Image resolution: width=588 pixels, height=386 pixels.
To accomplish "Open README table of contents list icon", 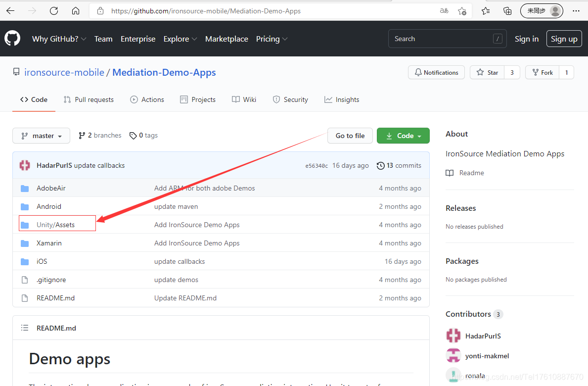I will click(x=25, y=328).
